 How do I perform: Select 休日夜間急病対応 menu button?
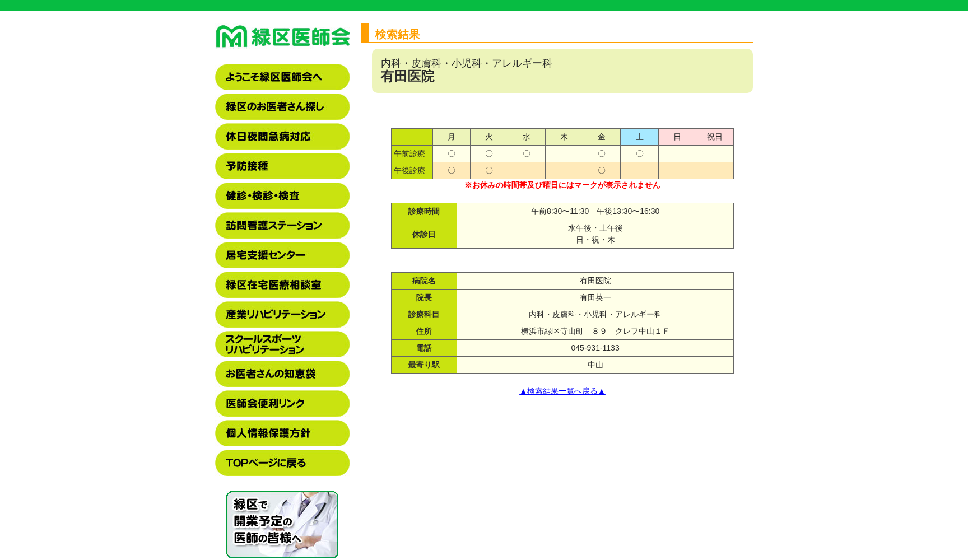(x=282, y=137)
